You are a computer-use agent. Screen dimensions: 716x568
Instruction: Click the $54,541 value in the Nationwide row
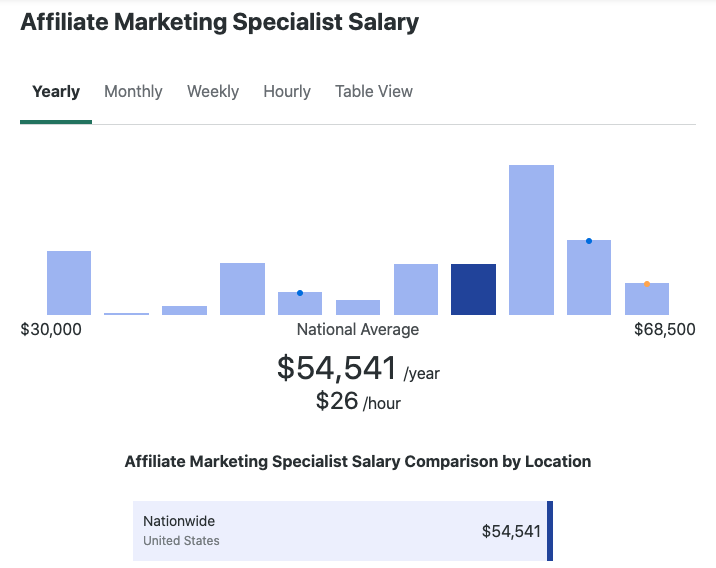511,531
